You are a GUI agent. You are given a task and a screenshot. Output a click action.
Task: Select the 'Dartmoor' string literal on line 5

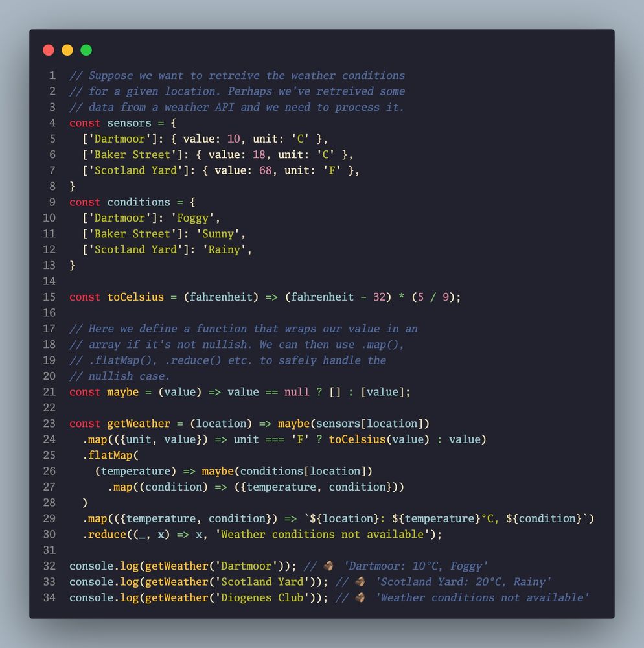click(x=119, y=138)
